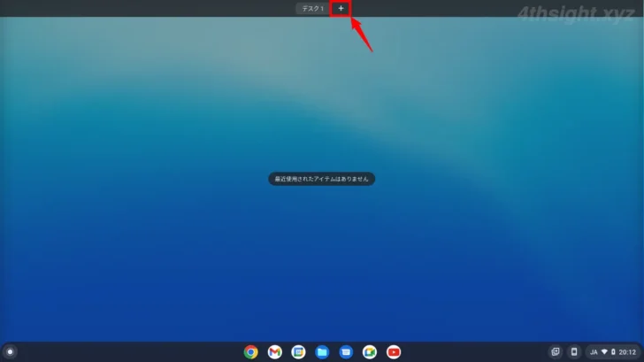The image size is (644, 362).
Task: Launch Google Meet from the shelf
Action: 370,352
